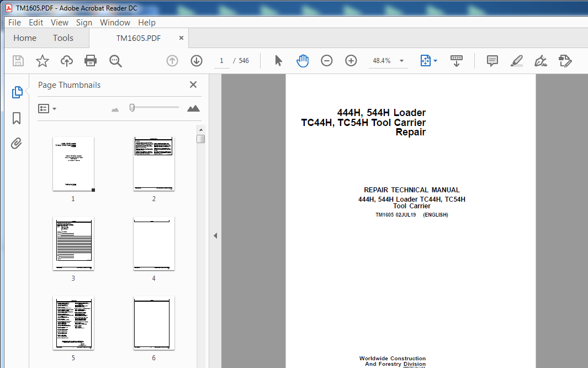Open the Edit menu
The image size is (588, 368).
(36, 23)
